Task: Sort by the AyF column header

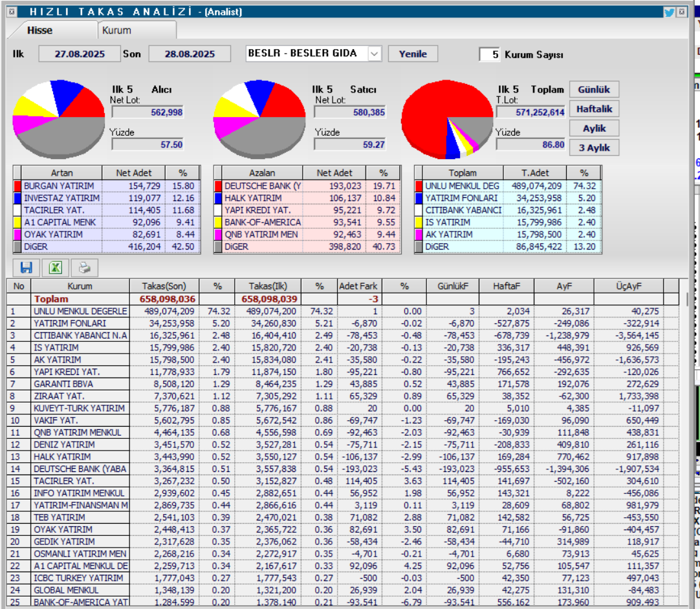Action: [564, 286]
